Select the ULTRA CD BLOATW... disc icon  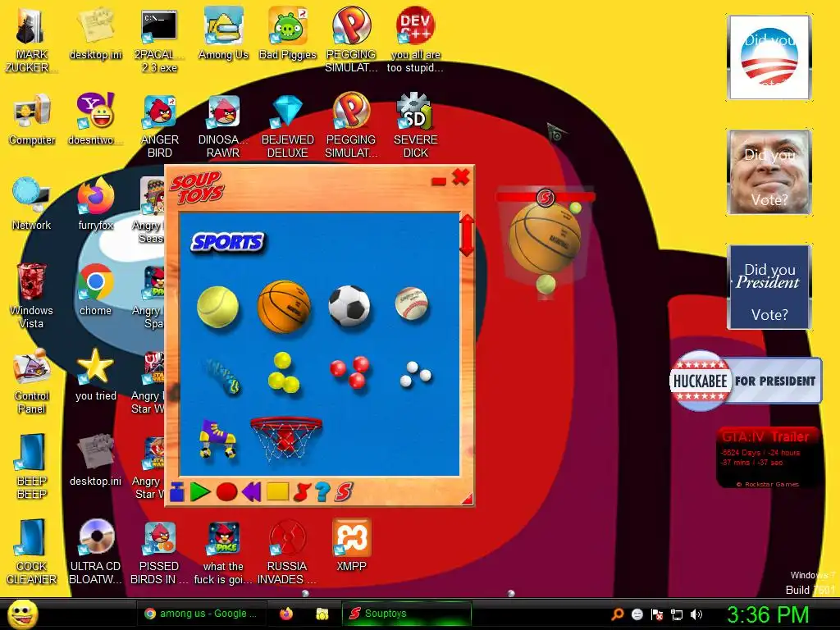pos(96,552)
